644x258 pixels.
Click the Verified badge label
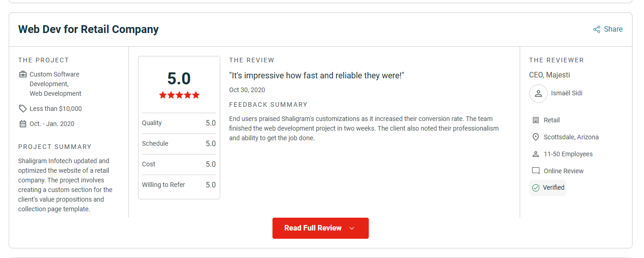click(x=554, y=187)
